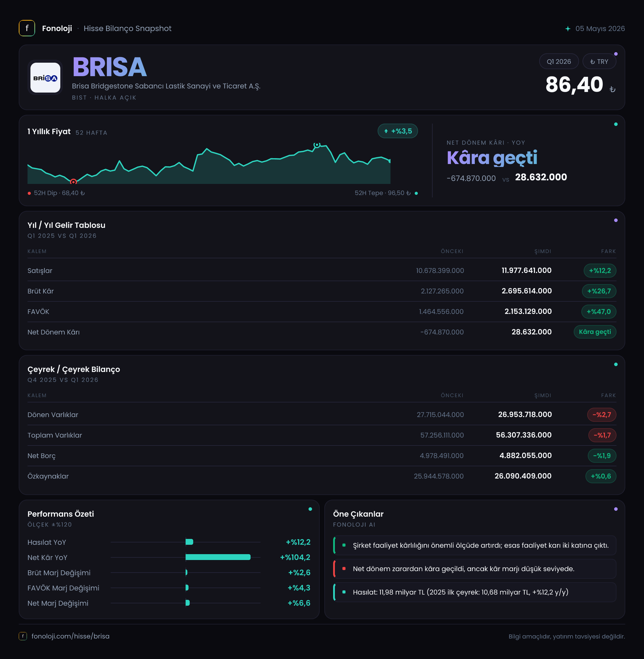644x659 pixels.
Task: Click the sparkle icon beside the date
Action: (x=568, y=29)
